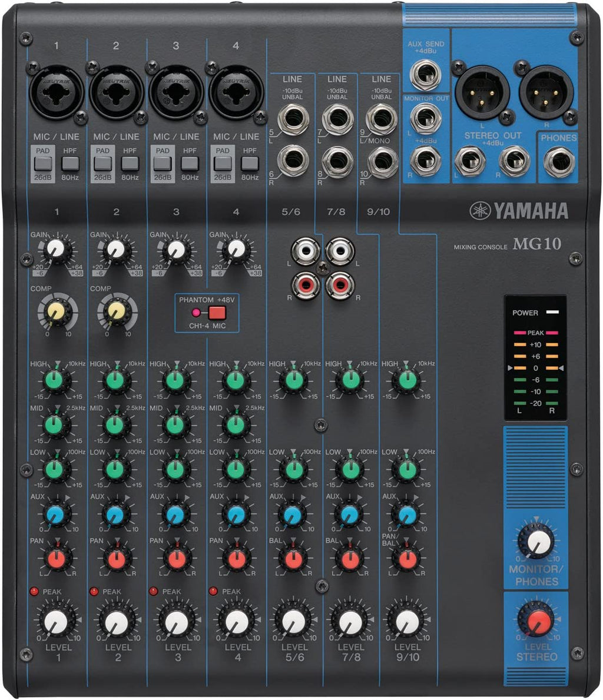
Task: Select the PHONES headphone jack
Action: pos(559,162)
